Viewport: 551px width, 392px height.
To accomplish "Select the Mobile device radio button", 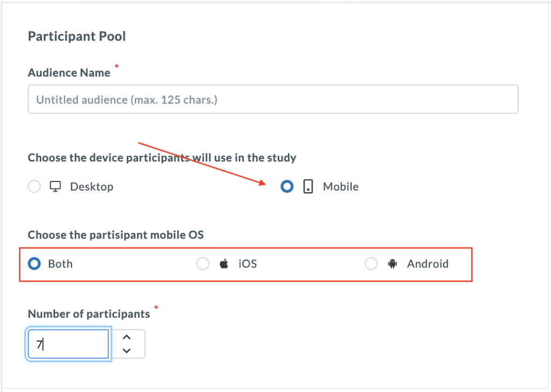I will click(x=287, y=187).
